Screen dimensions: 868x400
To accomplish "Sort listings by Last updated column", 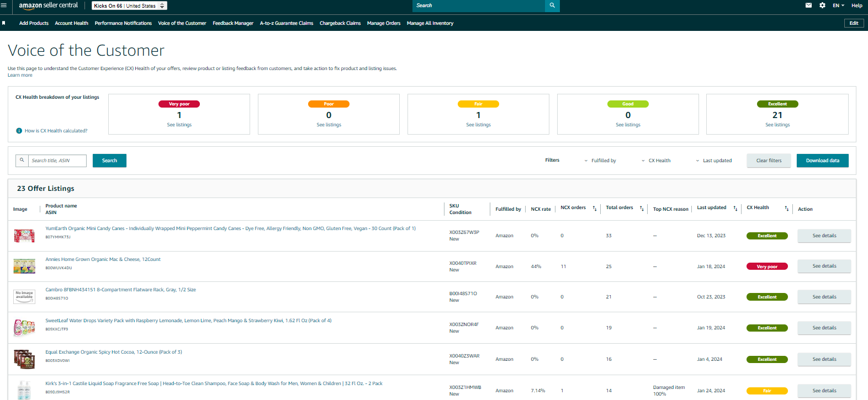I will pos(735,209).
